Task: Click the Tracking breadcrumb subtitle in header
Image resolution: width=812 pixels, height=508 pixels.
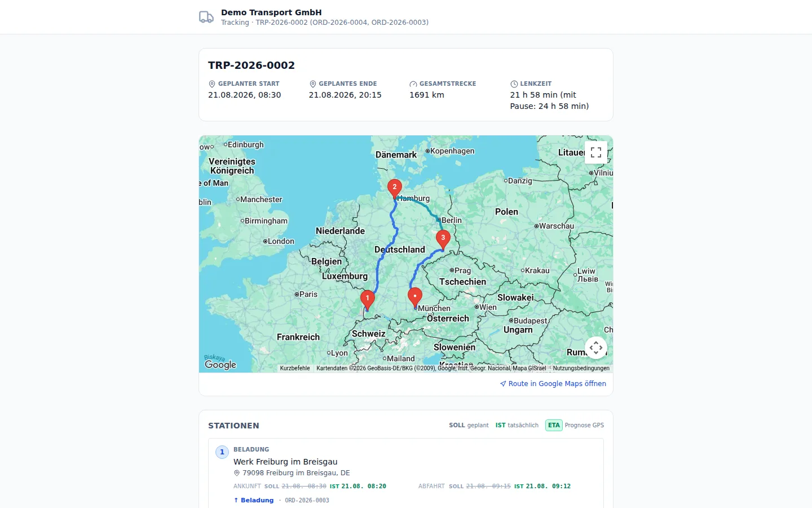Action: [325, 23]
